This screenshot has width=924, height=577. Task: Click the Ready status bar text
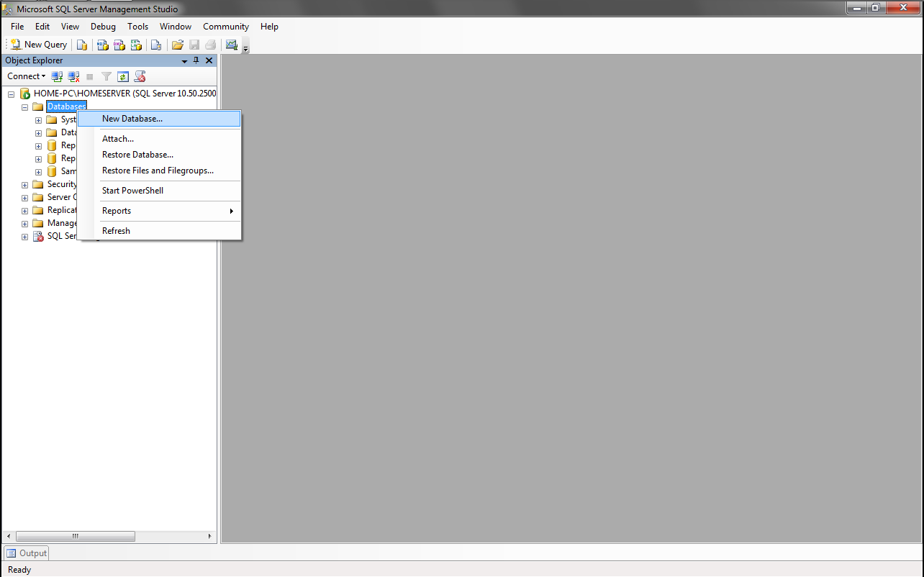click(x=19, y=570)
